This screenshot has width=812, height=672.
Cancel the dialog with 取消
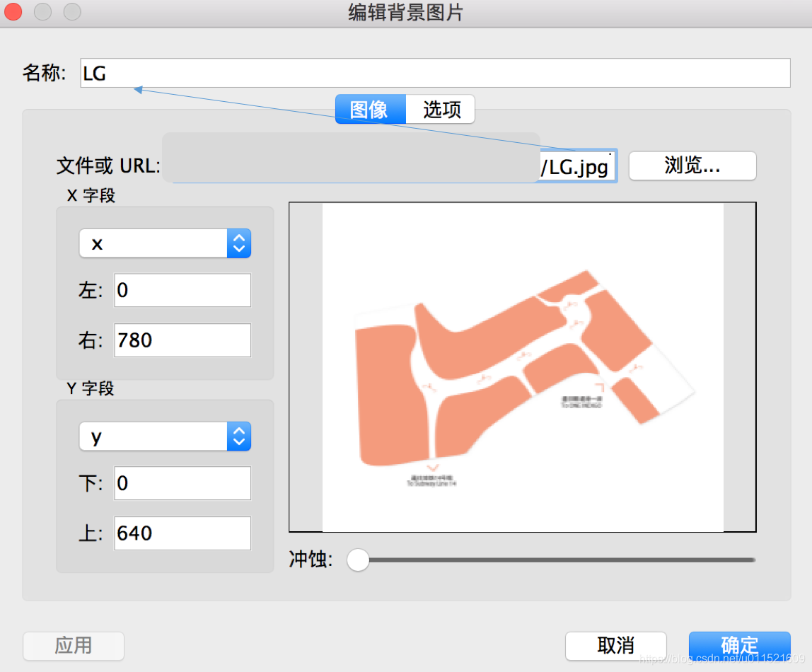click(615, 645)
